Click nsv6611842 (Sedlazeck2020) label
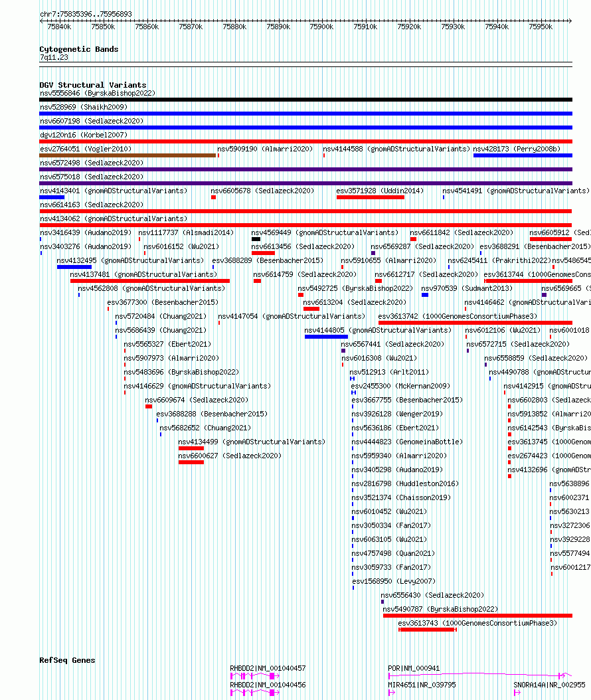 462,232
